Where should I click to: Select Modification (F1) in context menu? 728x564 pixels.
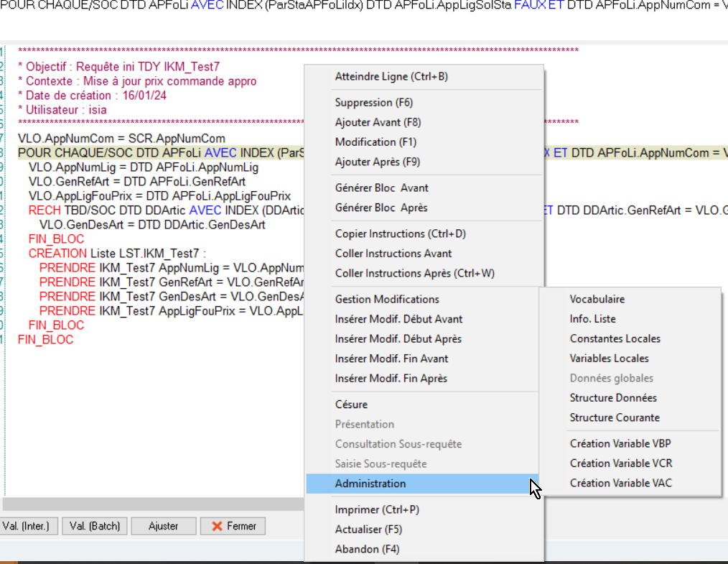375,142
